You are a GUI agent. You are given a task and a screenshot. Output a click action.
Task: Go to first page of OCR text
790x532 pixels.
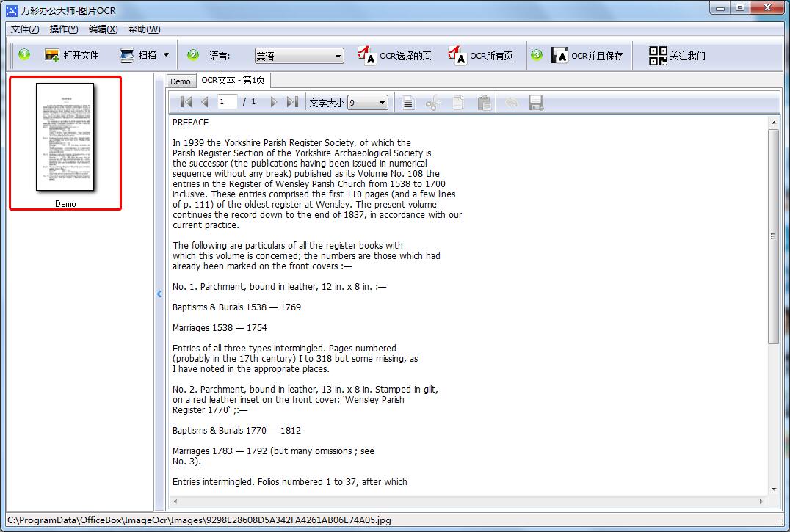pyautogui.click(x=186, y=103)
